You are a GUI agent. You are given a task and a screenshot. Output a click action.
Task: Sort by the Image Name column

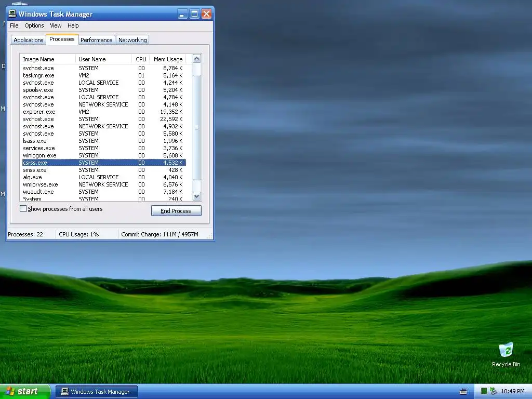click(47, 59)
